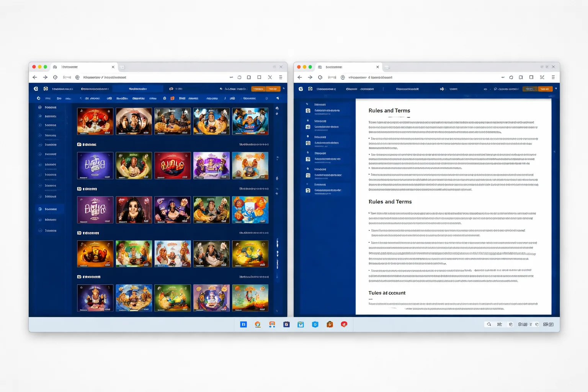Open the hamburger menu in the Rules and Terms browser
The image size is (588, 392).
553,77
